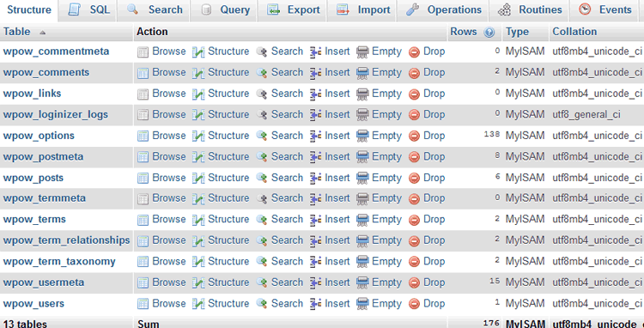Open the wpow_term_relationships table link
The width and height of the screenshot is (644, 328).
point(66,240)
